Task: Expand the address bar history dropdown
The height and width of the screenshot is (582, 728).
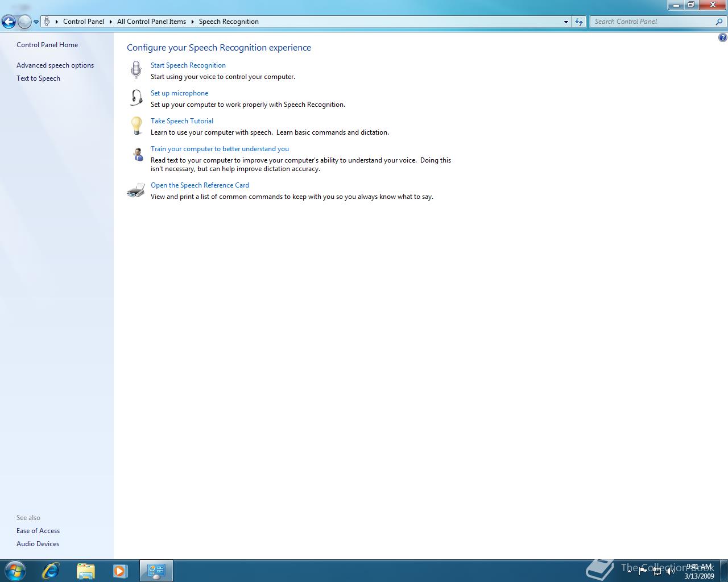Action: (566, 22)
